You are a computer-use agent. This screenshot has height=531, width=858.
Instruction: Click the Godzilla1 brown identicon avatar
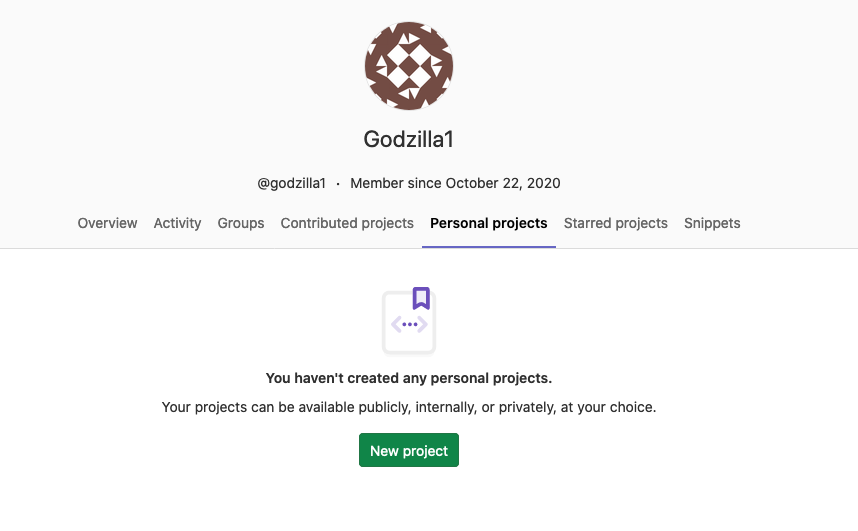click(409, 66)
